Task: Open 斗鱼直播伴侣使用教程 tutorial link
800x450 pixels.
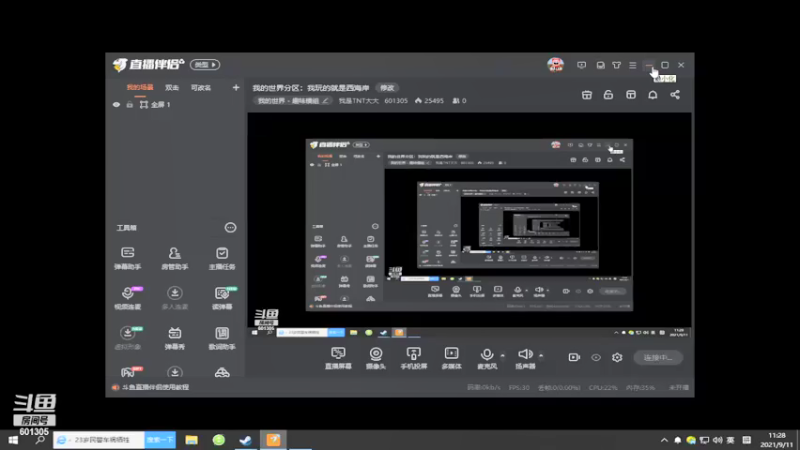Action: (155, 387)
